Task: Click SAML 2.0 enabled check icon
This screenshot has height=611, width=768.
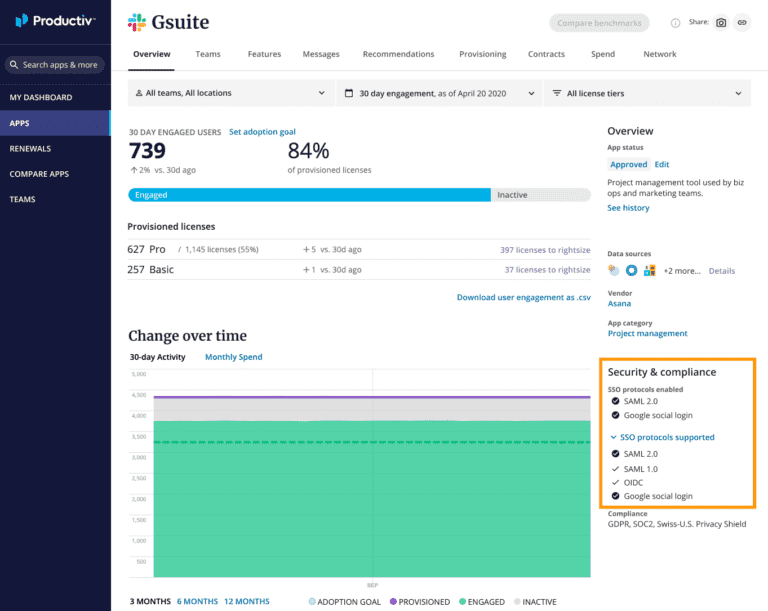Action: [616, 401]
